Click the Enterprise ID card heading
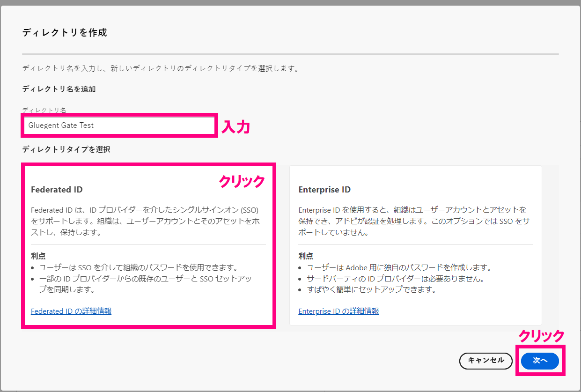581x392 pixels. click(x=324, y=190)
